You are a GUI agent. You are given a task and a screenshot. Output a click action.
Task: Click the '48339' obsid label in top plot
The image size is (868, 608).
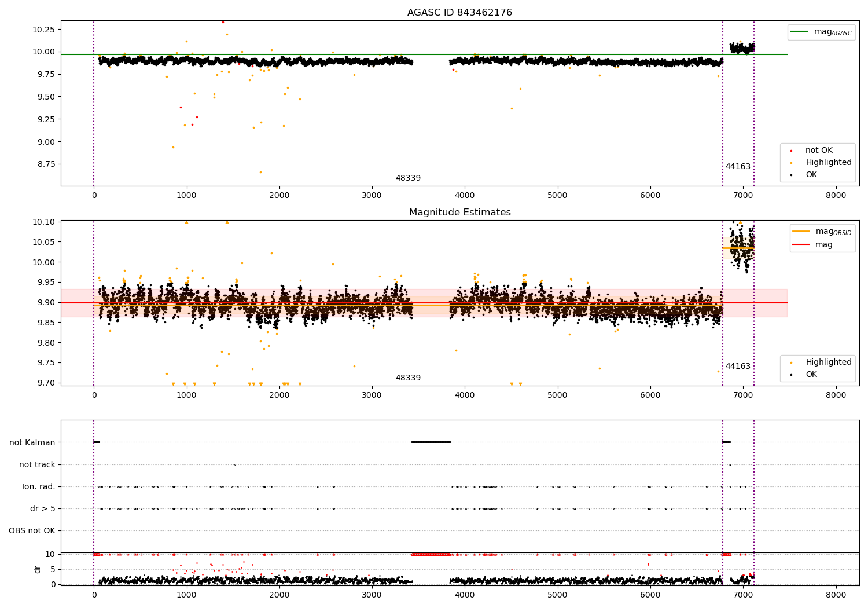(x=408, y=178)
